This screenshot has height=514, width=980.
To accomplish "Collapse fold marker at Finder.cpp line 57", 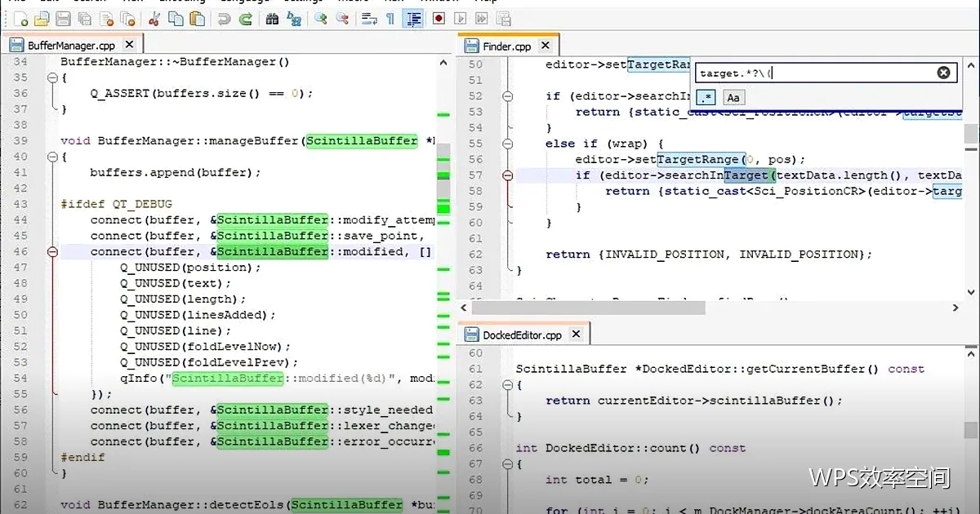I will 508,175.
